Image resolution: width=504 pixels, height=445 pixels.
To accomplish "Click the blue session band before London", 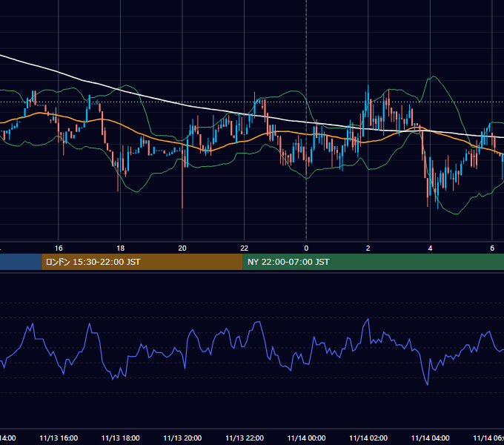I will (x=21, y=262).
